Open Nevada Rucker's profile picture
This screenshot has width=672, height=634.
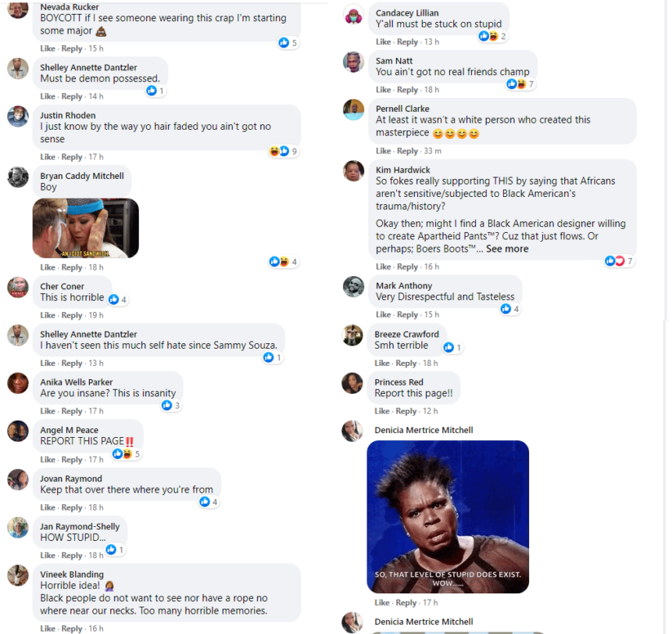(17, 9)
